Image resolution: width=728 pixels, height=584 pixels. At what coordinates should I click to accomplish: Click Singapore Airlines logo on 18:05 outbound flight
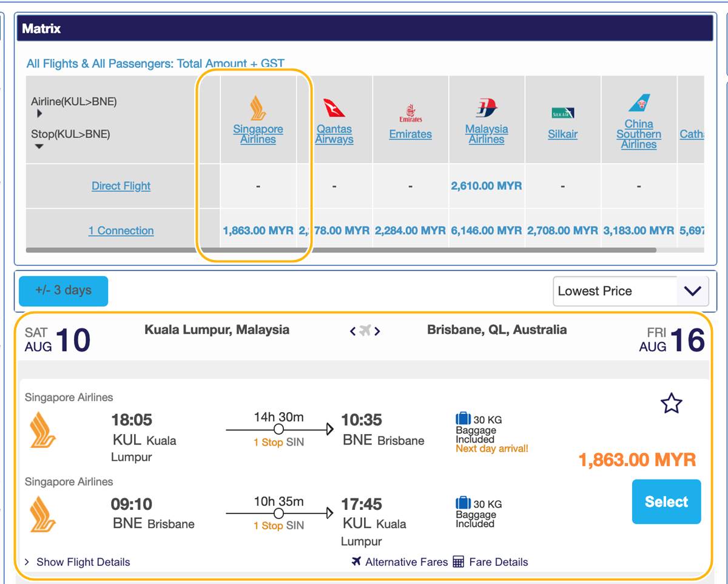[x=43, y=430]
